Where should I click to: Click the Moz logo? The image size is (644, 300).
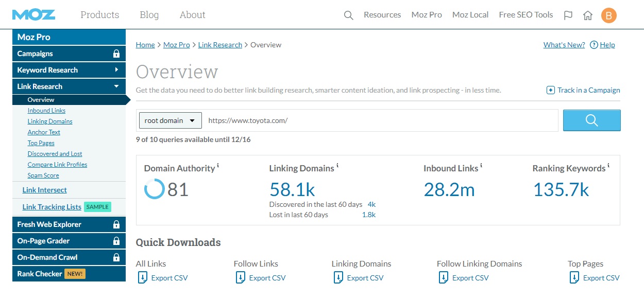tap(34, 14)
